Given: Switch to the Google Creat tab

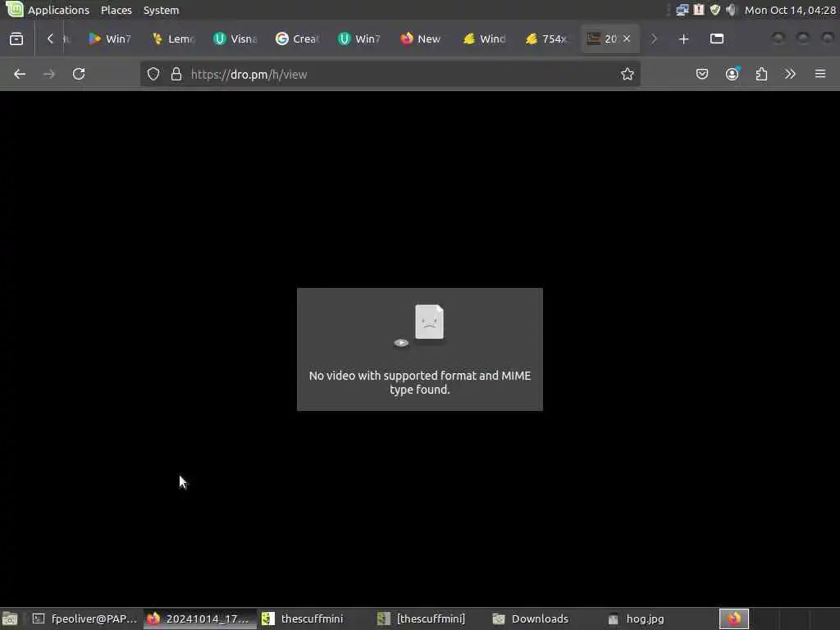Looking at the screenshot, I should [297, 39].
